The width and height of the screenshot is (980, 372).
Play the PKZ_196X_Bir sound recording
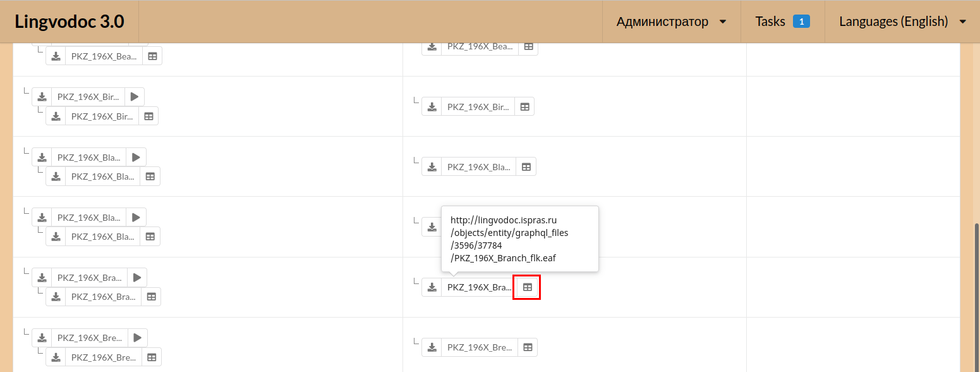pos(134,96)
